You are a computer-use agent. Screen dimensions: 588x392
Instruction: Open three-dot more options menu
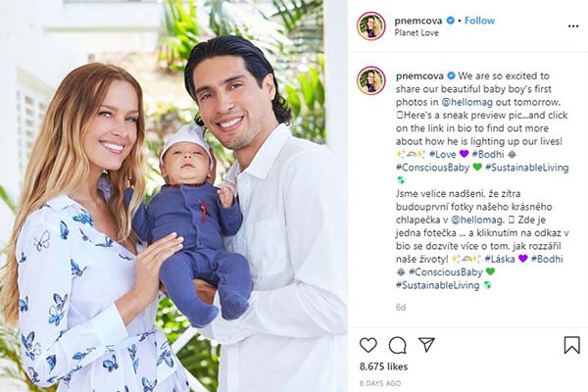pyautogui.click(x=573, y=25)
